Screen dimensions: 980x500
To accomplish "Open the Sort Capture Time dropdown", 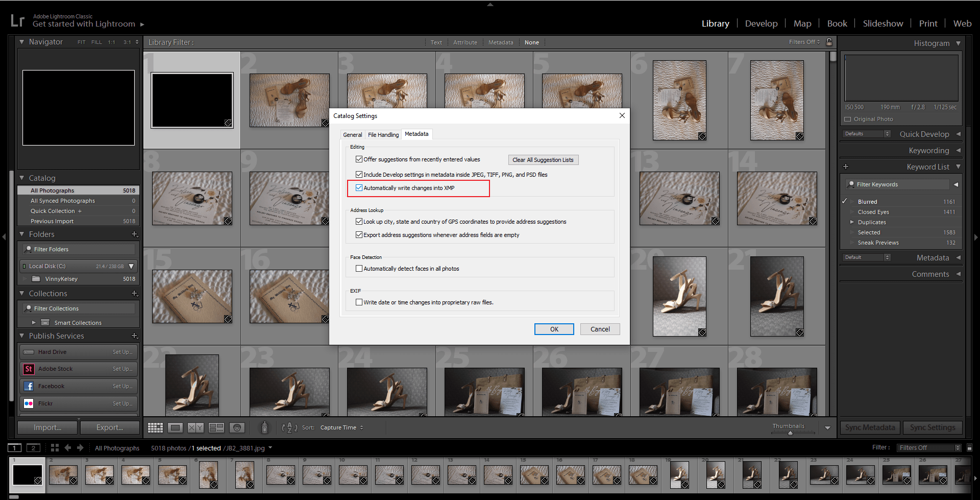I will [x=341, y=427].
